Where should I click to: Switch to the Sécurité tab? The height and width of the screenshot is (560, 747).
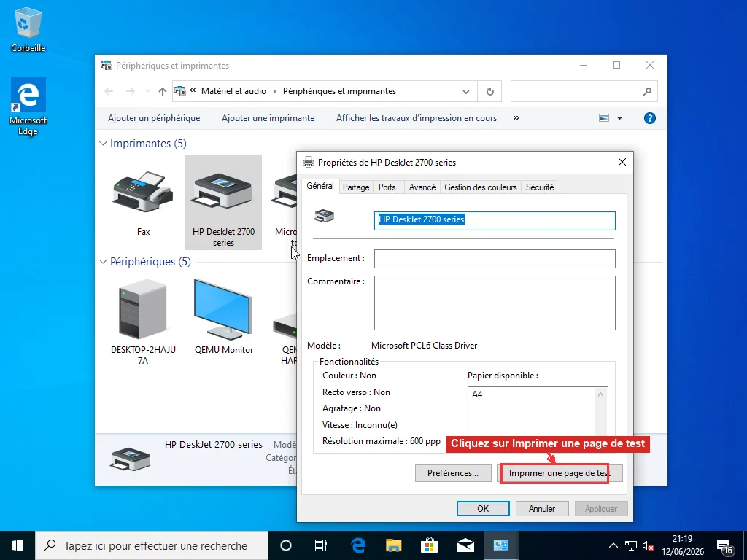point(540,187)
